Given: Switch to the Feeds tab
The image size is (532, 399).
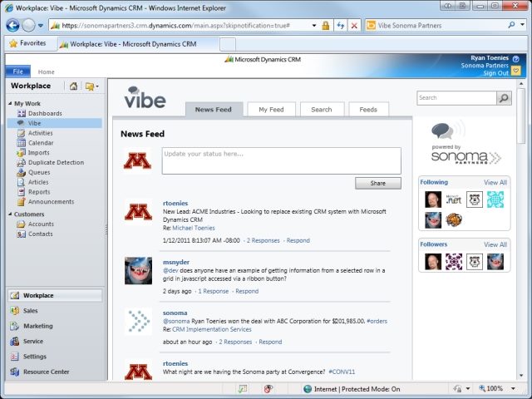Looking at the screenshot, I should tap(368, 110).
